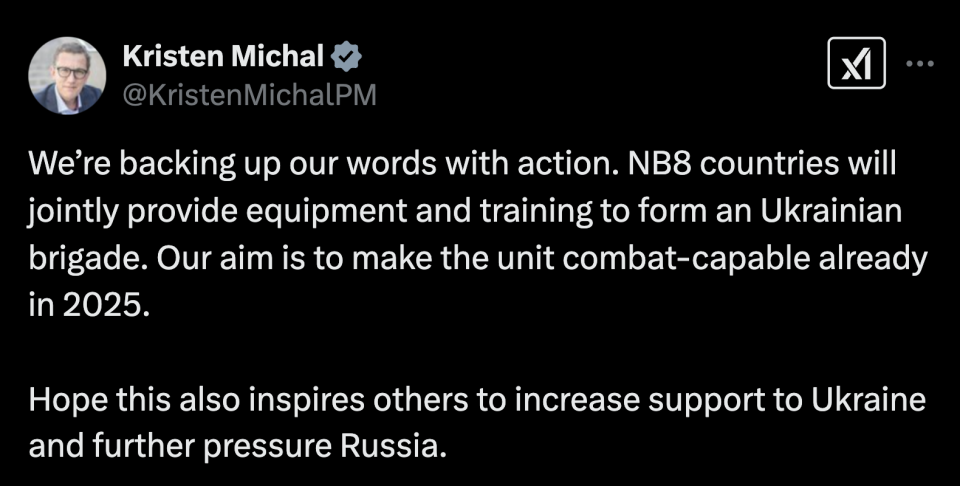Open the Grok explain-post icon
Screen dimensions: 960x486
856,63
